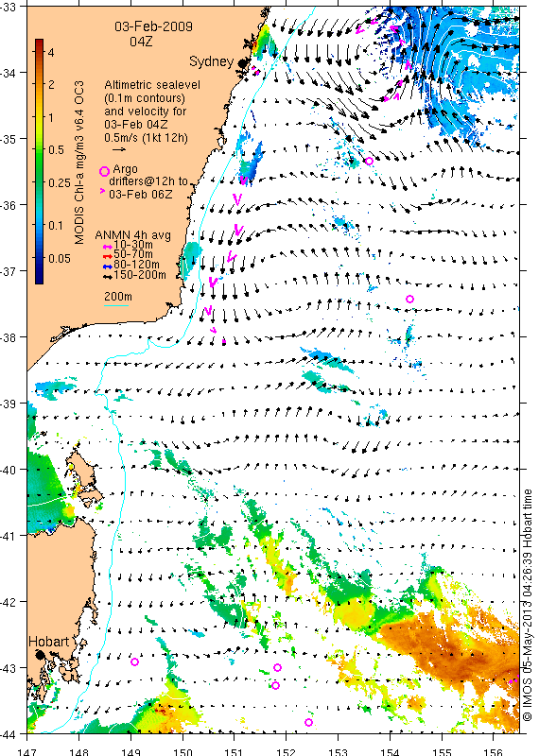Click Argo float circle near 37.4S 154.4E

[409, 299]
